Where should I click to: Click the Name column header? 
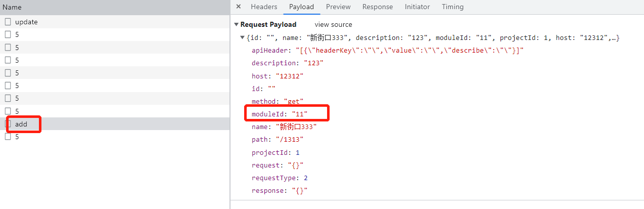(12, 8)
